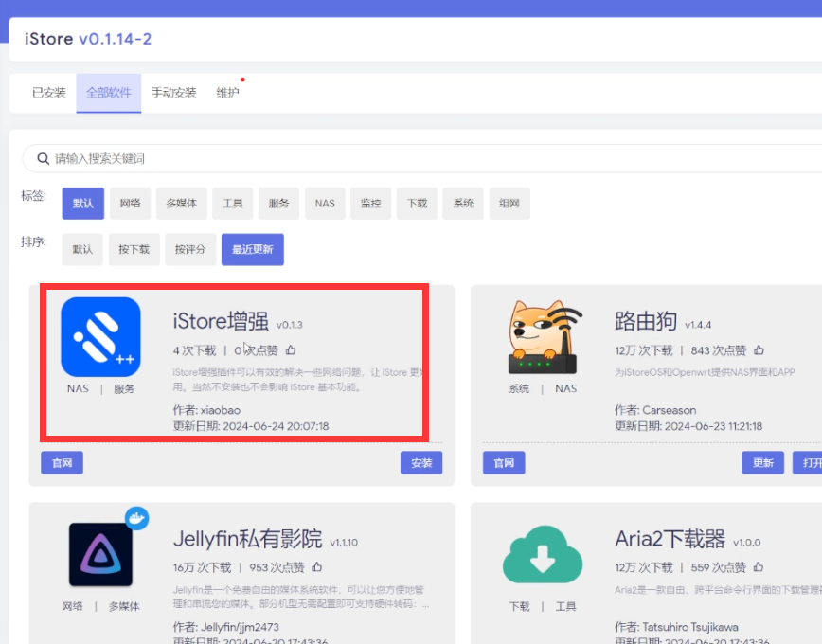Filter by the 监控 tag
The width and height of the screenshot is (822, 644).
pos(370,204)
